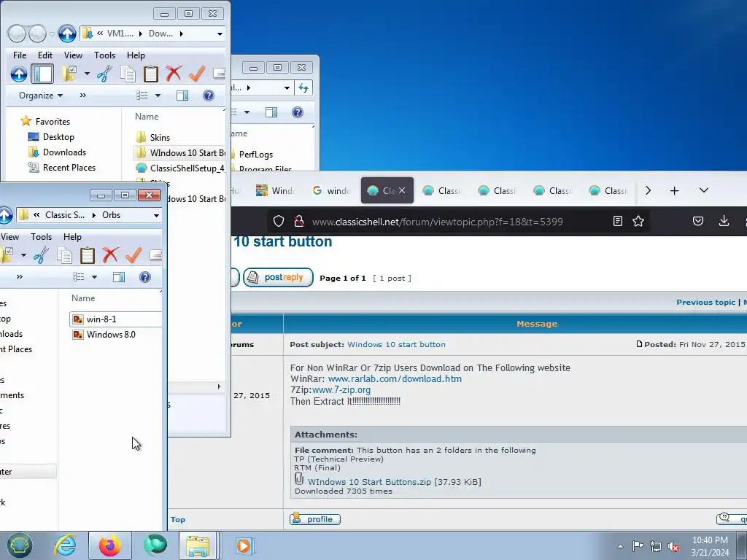Open the File menu in Downloads window
Screen dimensions: 747x560
[20, 55]
